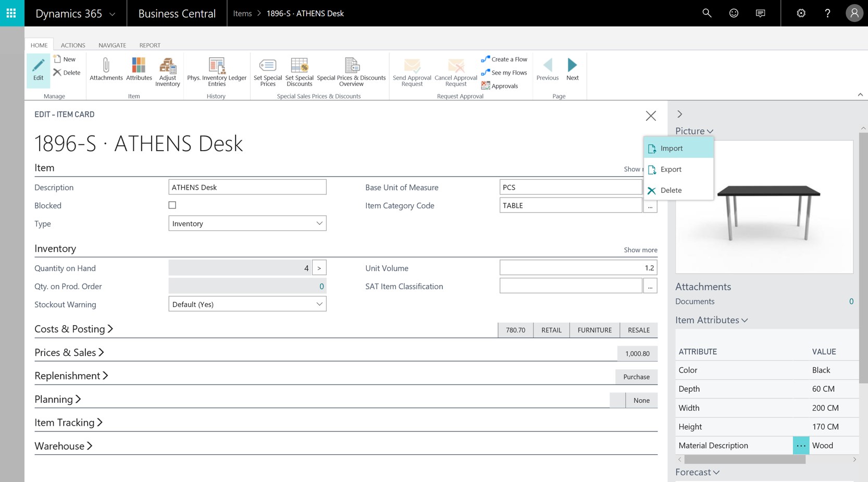Expand the Warehouse section

pos(64,446)
